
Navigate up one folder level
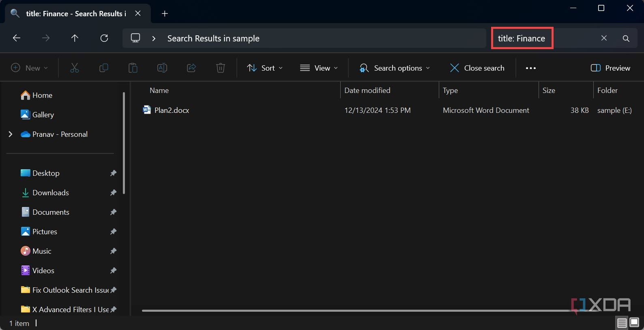tap(75, 38)
